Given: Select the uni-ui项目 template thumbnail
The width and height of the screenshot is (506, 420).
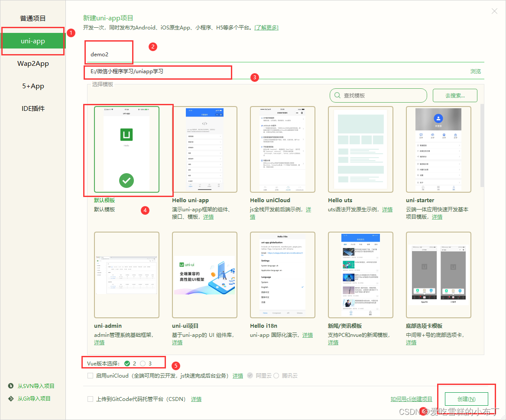Looking at the screenshot, I should click(x=204, y=275).
